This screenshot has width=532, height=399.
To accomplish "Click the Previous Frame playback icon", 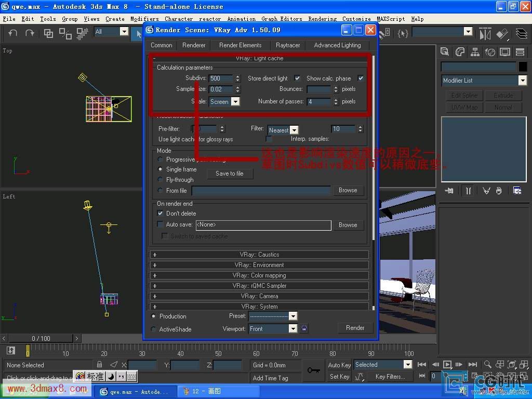I will (x=436, y=364).
